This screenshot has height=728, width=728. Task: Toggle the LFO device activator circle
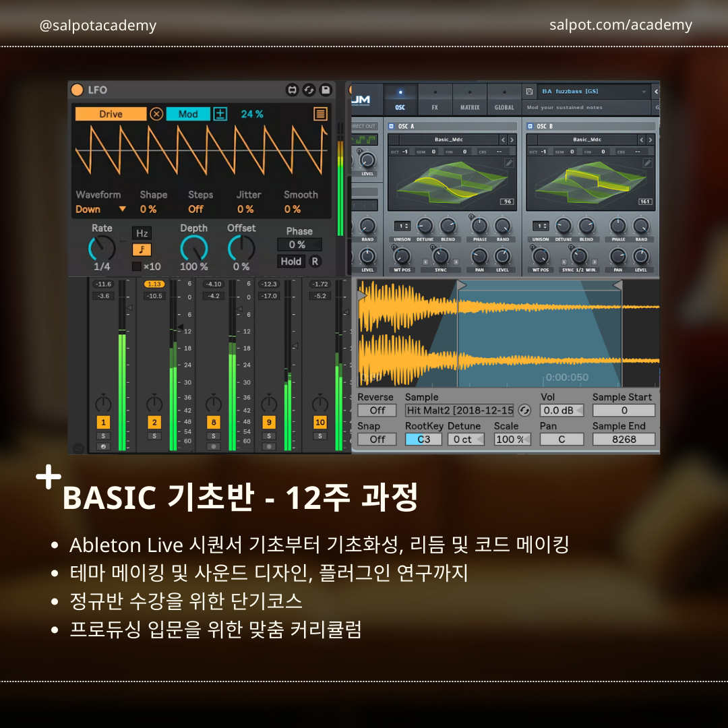click(x=77, y=90)
